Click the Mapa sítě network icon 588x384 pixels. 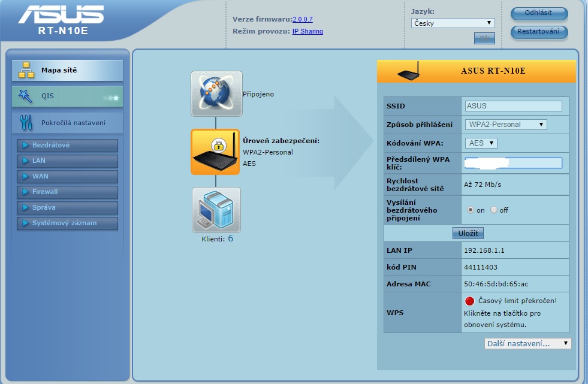[26, 71]
